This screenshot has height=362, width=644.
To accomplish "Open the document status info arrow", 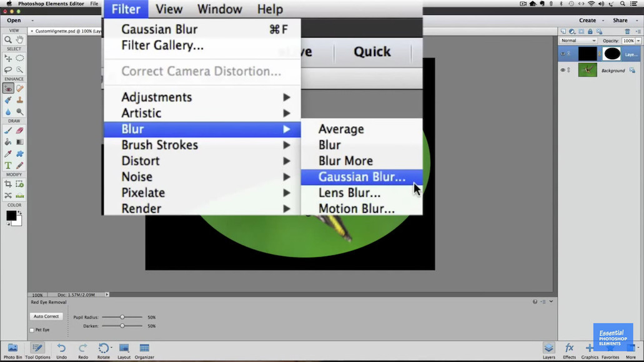I will (x=107, y=294).
